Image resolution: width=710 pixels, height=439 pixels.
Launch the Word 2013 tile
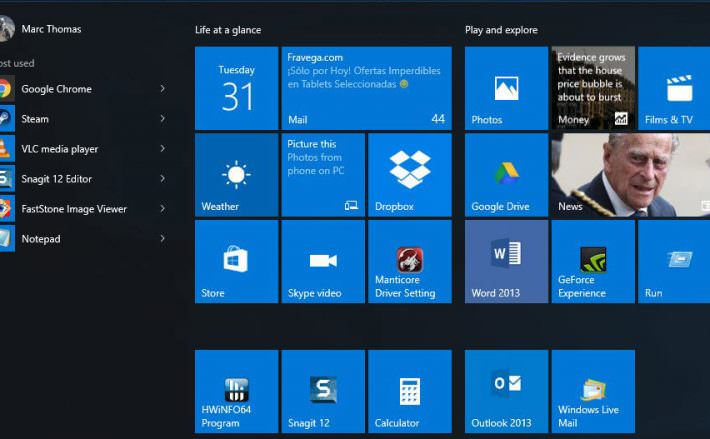coord(506,262)
